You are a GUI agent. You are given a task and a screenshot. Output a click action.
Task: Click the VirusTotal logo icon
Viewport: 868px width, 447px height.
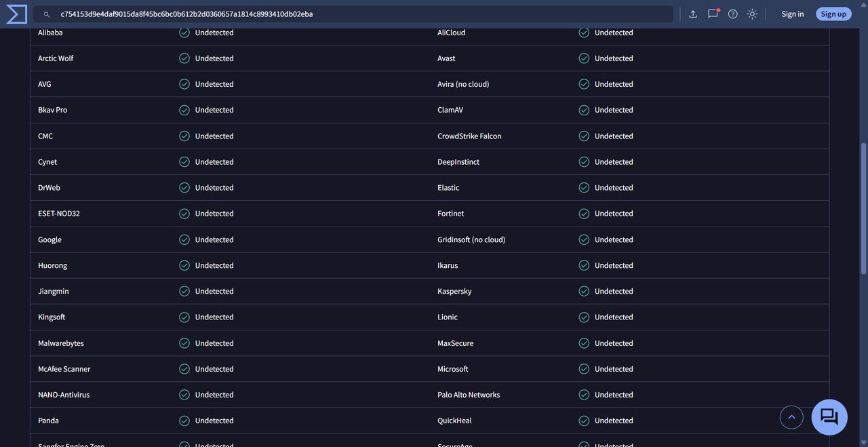click(16, 14)
